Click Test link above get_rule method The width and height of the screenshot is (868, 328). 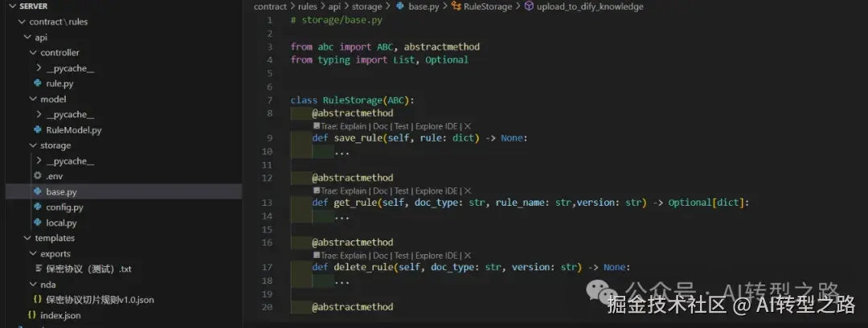click(x=401, y=191)
